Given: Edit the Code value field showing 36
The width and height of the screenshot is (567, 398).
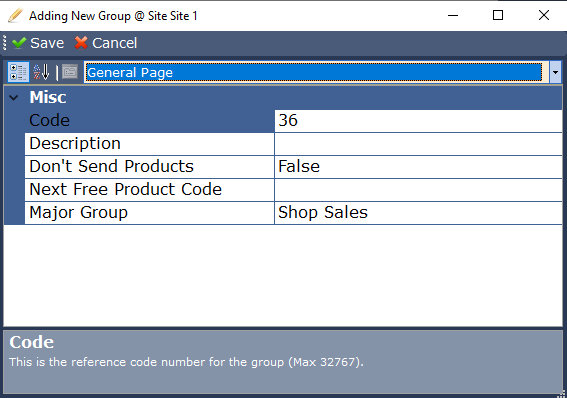Looking at the screenshot, I should click(x=418, y=121).
